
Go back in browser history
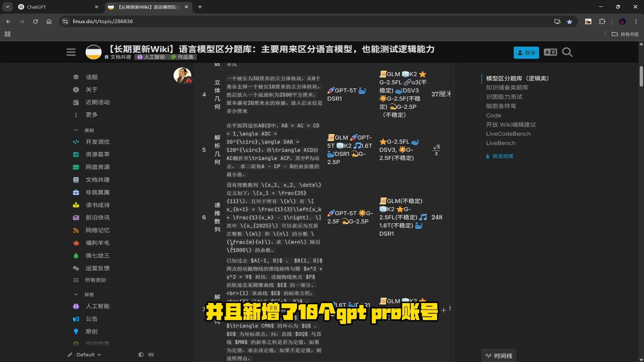[8, 21]
